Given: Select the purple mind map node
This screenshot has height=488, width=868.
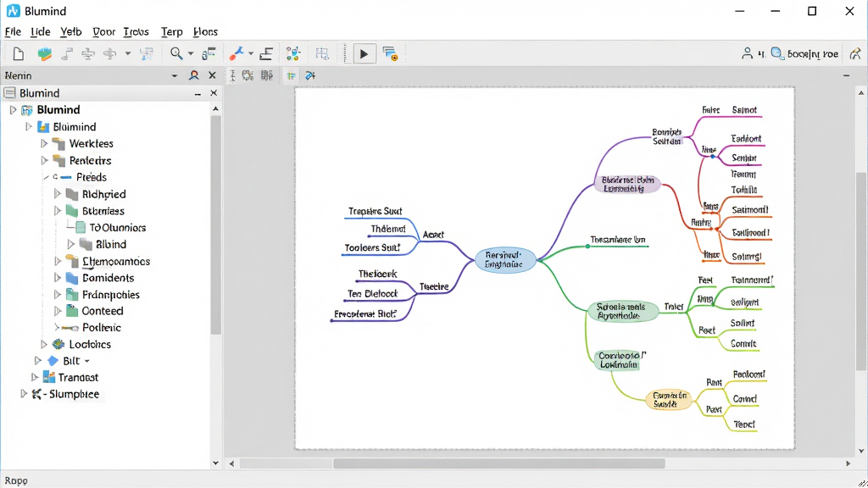Looking at the screenshot, I should tap(627, 184).
